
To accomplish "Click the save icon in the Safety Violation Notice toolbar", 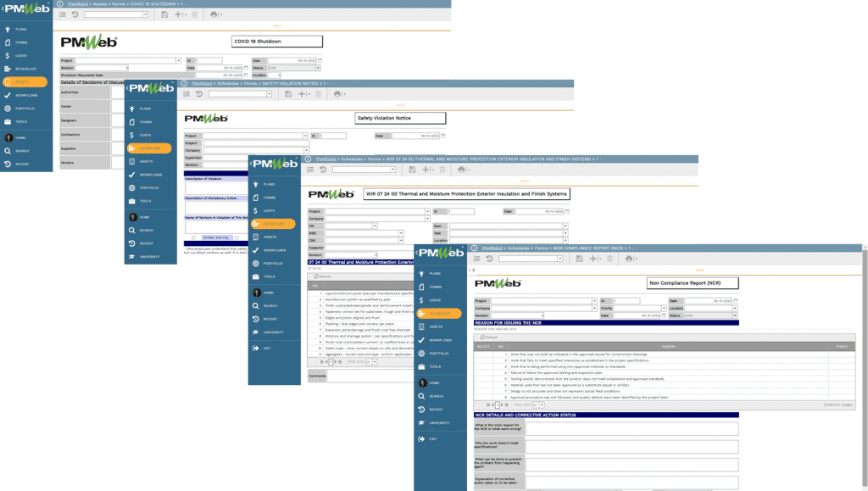I will pos(288,94).
